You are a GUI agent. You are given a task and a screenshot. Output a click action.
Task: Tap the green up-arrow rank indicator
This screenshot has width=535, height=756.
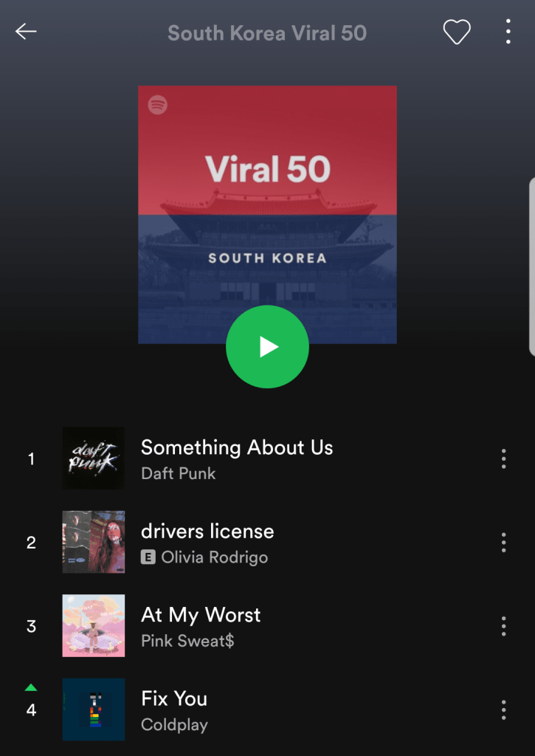(31, 687)
